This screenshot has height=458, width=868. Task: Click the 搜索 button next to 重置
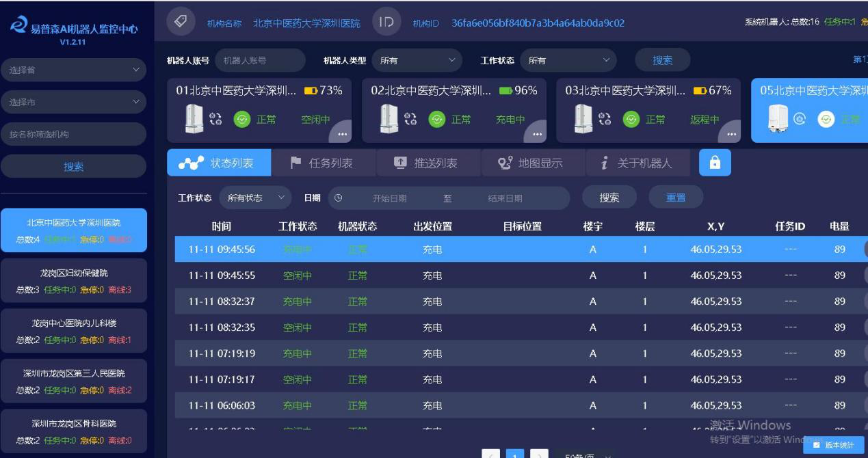(x=609, y=198)
